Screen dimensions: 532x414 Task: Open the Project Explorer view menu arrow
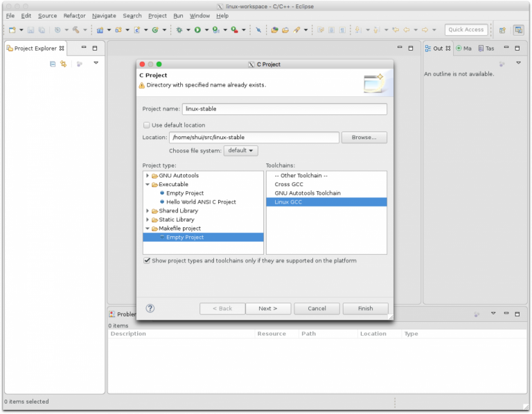pyautogui.click(x=96, y=63)
